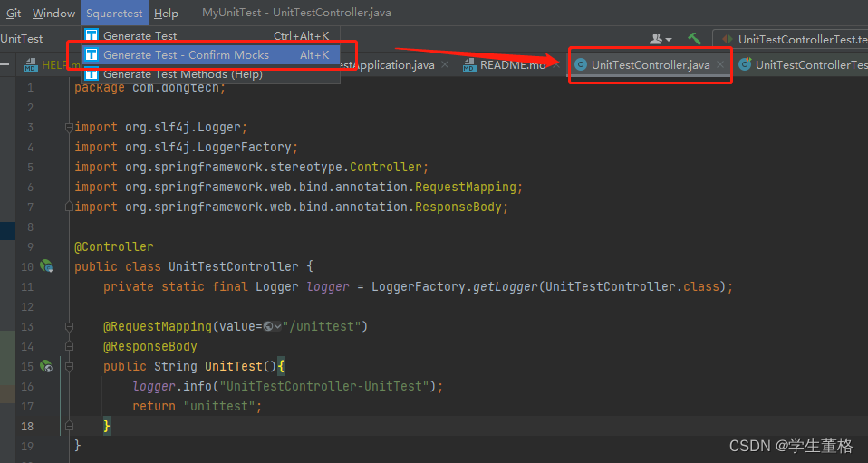Choose Generate Test menu entry
The height and width of the screenshot is (463, 868).
[x=210, y=36]
